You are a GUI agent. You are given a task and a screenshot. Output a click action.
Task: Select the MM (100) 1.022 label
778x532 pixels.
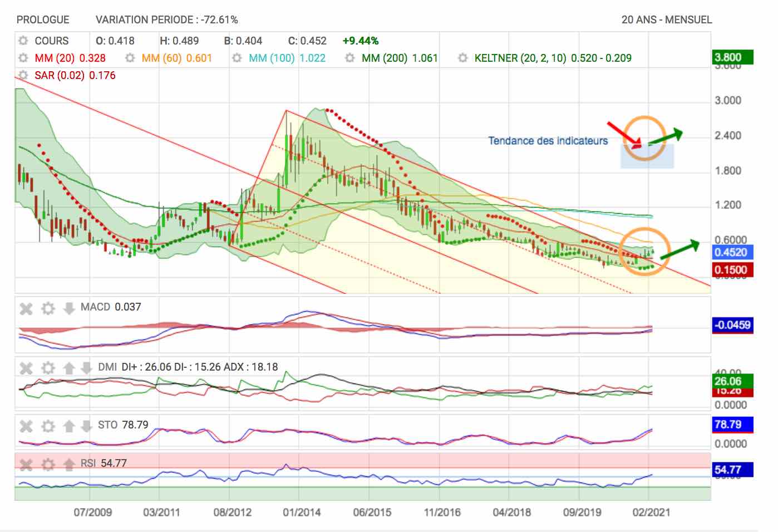[x=287, y=58]
